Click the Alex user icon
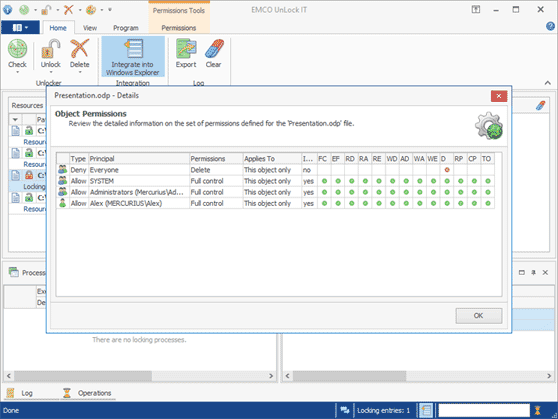The image size is (558, 419). coord(63,203)
